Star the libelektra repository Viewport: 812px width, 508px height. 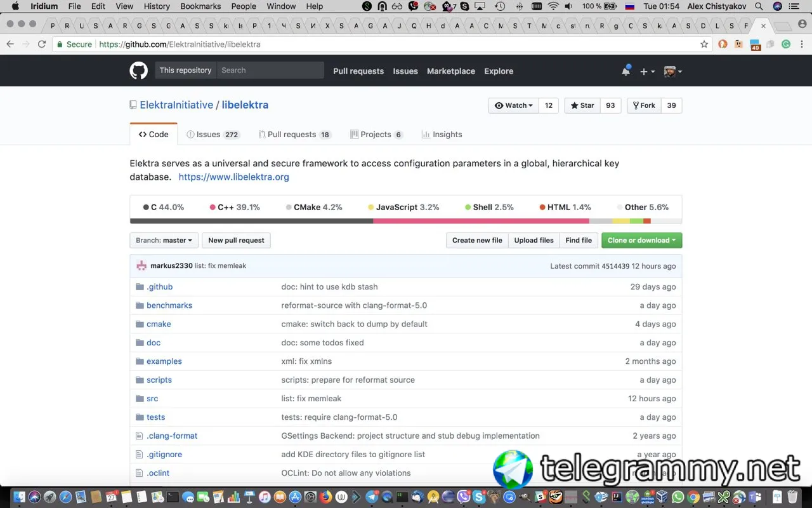point(582,105)
